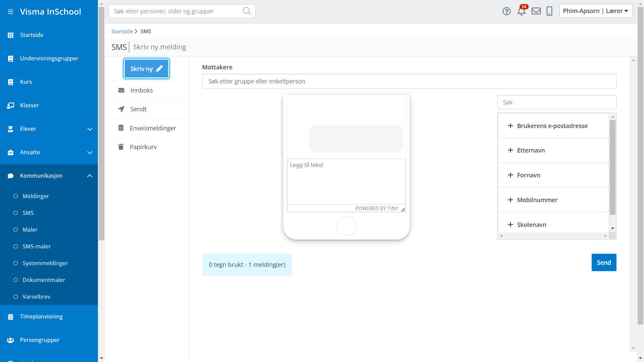
Task: Click the search magnifier icon
Action: [247, 11]
